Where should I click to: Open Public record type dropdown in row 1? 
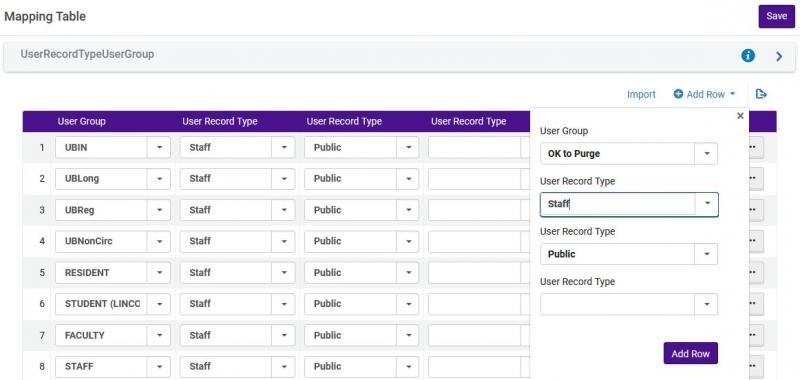coord(408,147)
